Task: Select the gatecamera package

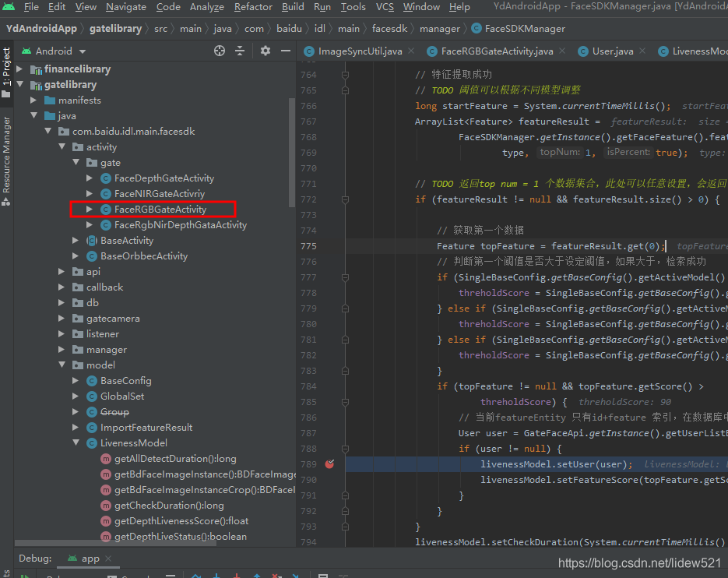Action: [x=113, y=319]
